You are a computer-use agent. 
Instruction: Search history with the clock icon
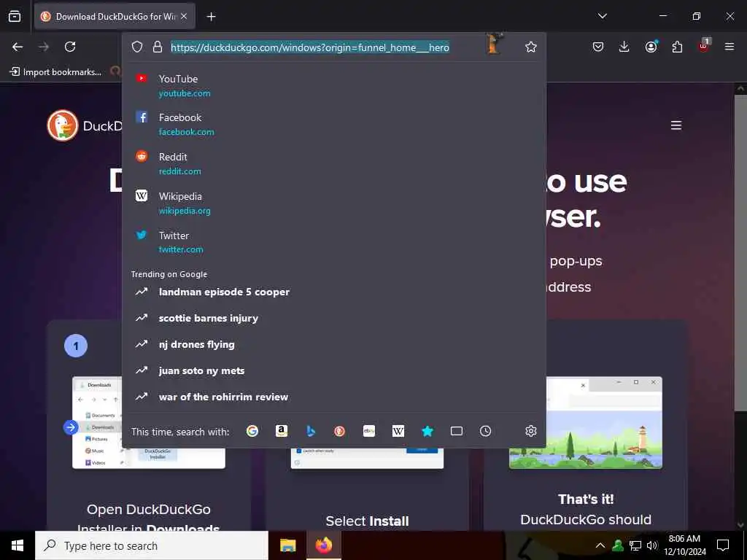click(x=485, y=431)
